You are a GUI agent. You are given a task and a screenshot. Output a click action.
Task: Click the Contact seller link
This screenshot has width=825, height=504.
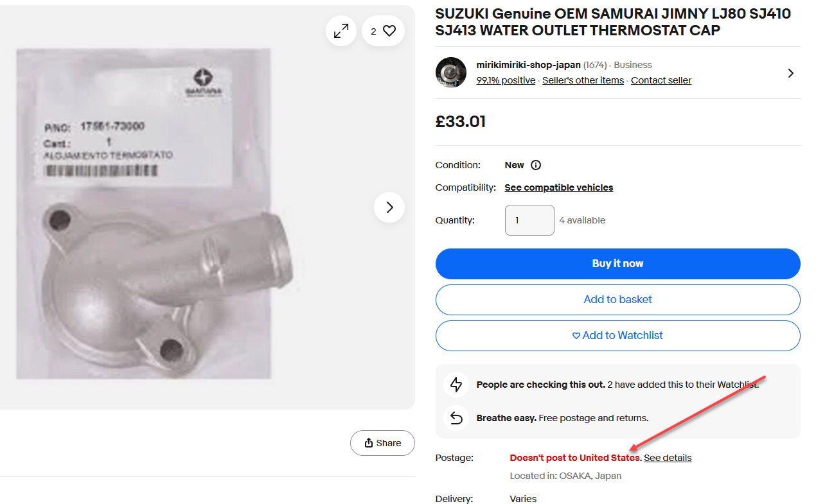pos(661,80)
